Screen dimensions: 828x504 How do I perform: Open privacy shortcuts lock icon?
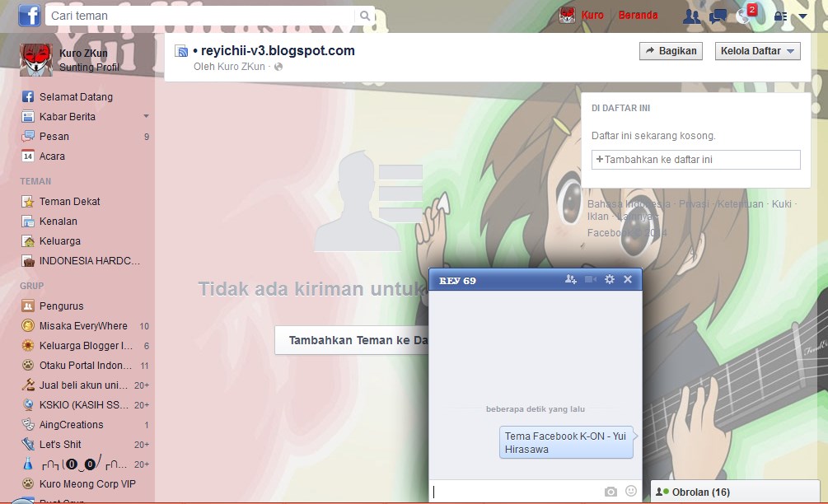click(780, 16)
